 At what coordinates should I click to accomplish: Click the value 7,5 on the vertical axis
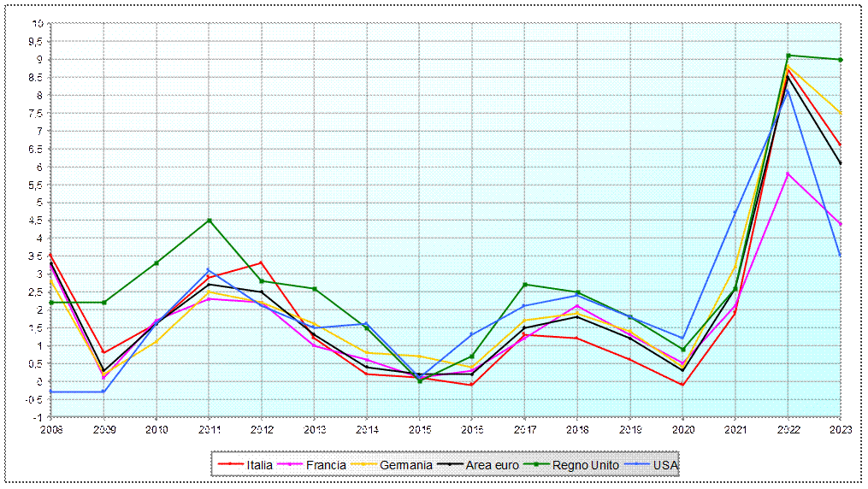tap(37, 114)
